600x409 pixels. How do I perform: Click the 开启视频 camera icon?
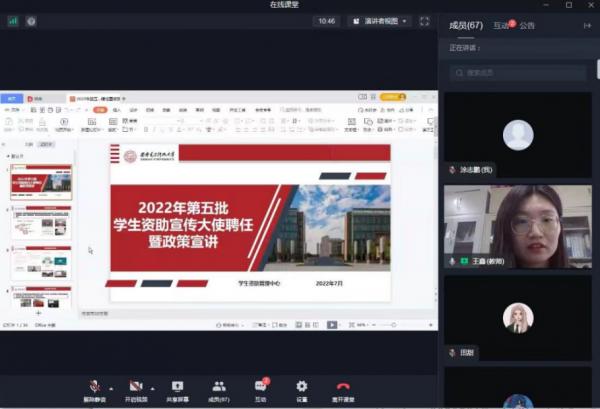tap(135, 386)
